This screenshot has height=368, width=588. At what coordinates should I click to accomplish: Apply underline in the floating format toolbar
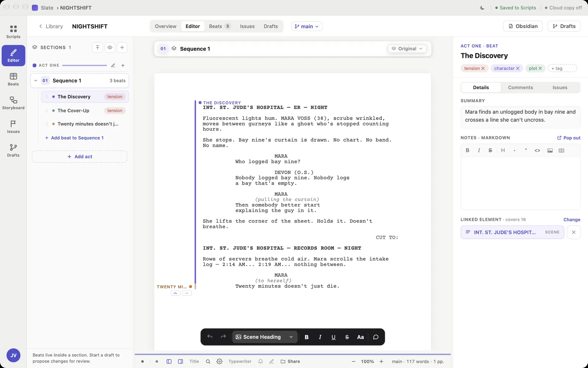point(333,337)
